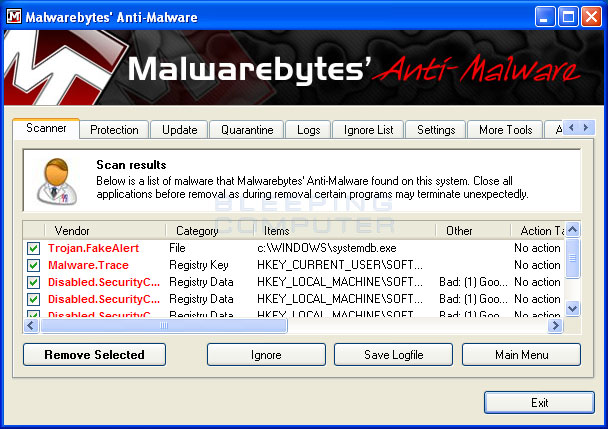
Task: Open the Logs tab
Action: click(x=308, y=130)
